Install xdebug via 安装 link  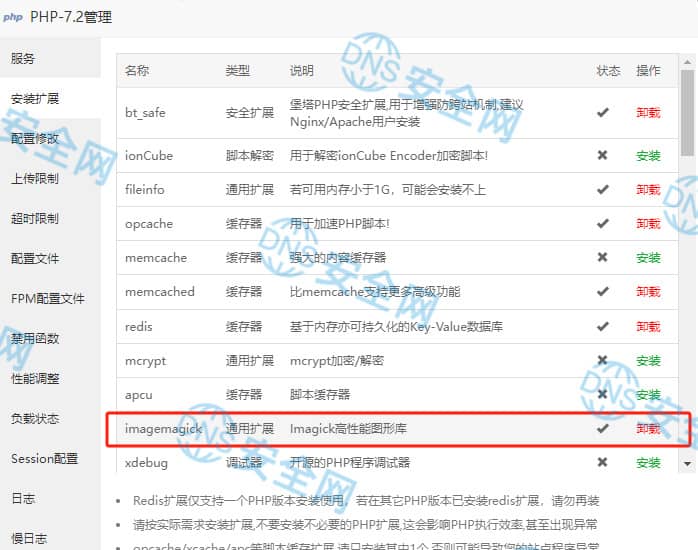pyautogui.click(x=648, y=463)
